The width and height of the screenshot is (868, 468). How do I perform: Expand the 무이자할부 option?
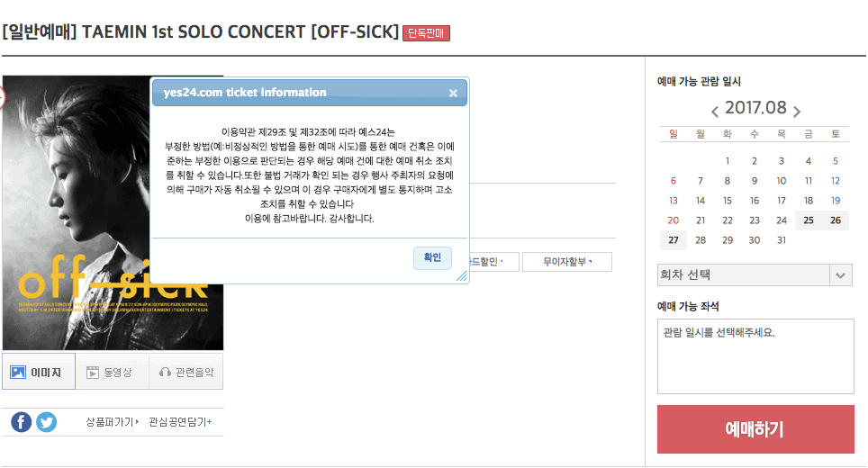point(567,262)
